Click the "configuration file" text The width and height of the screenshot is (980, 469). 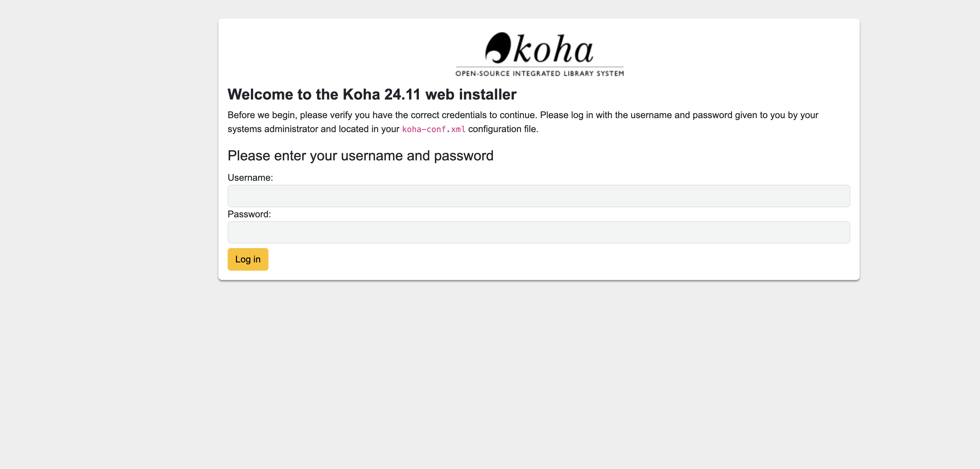click(x=503, y=129)
